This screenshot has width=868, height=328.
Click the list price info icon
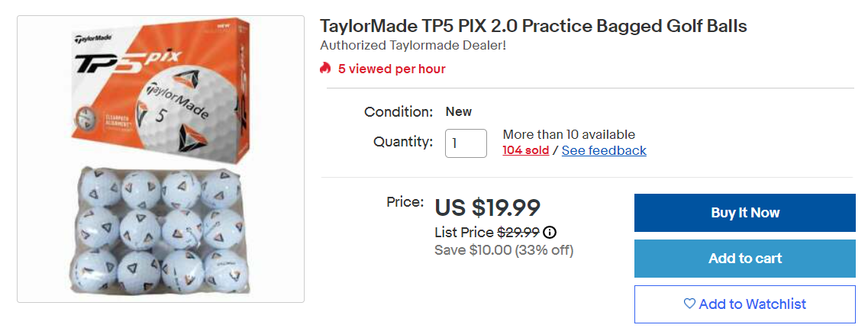(x=550, y=233)
